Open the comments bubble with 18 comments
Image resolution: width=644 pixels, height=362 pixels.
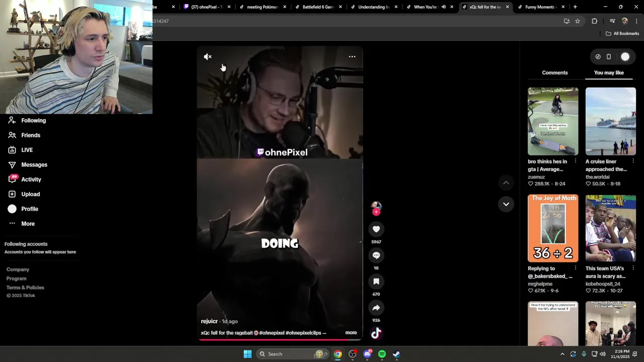point(376,255)
